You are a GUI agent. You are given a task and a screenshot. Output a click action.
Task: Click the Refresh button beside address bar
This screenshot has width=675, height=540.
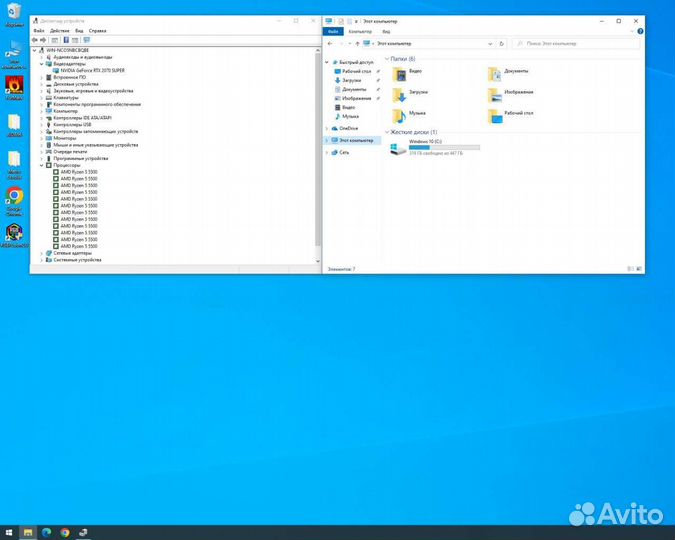tap(502, 43)
